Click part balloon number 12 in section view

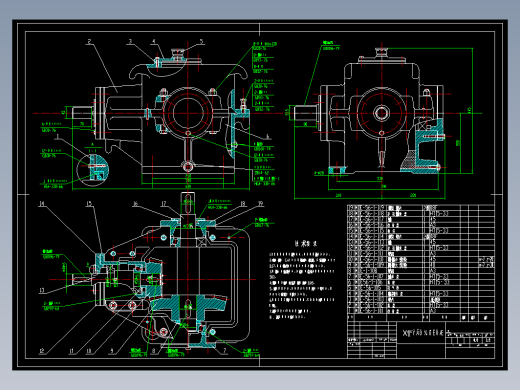pos(42,351)
